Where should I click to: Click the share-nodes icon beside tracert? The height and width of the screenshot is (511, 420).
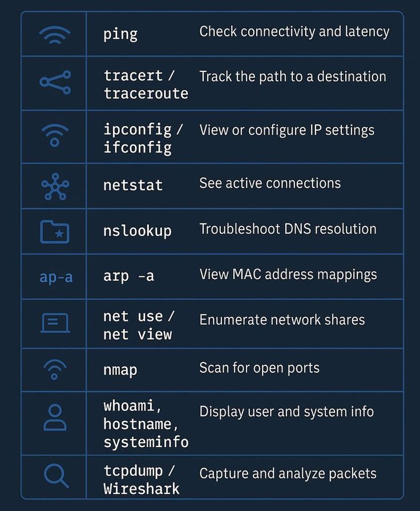click(55, 83)
